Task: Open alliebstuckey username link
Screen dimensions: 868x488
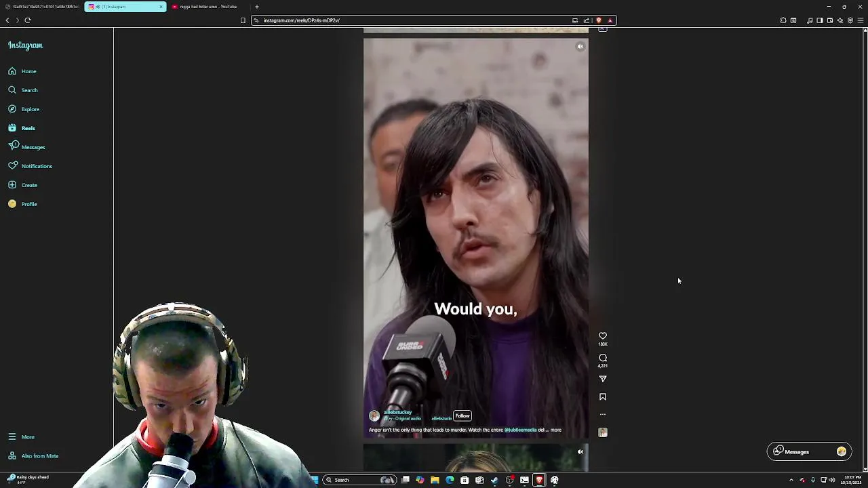Action: point(397,412)
